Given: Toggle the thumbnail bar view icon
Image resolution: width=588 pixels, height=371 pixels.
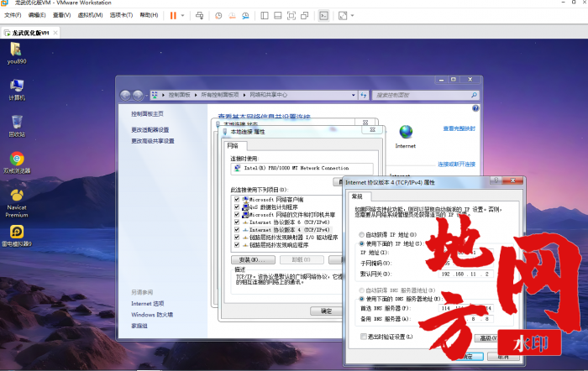Looking at the screenshot, I should (278, 16).
